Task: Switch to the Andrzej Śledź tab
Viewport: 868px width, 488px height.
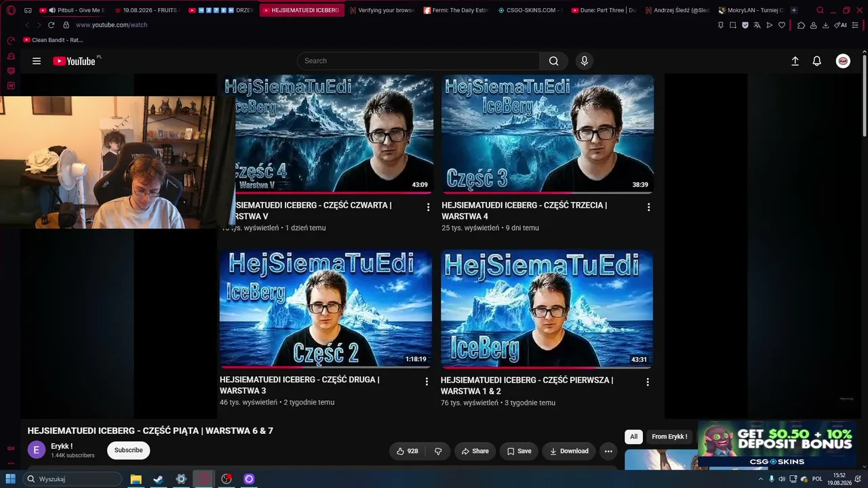Action: click(x=678, y=10)
